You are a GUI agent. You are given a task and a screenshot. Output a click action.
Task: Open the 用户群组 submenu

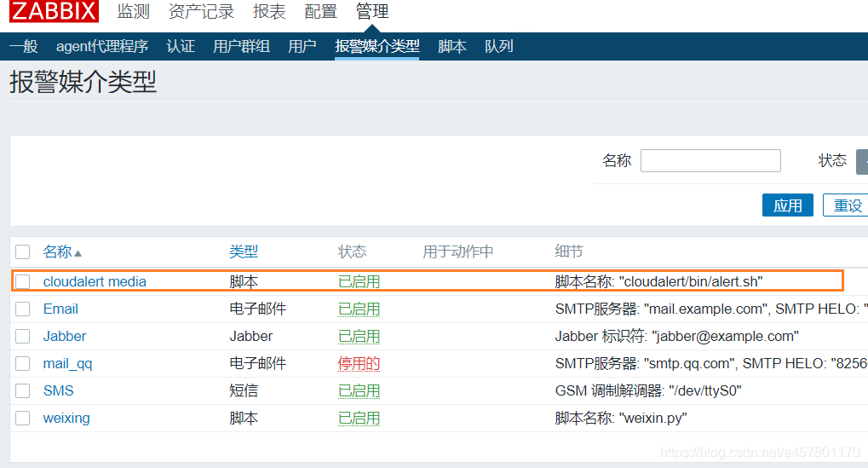tap(241, 47)
